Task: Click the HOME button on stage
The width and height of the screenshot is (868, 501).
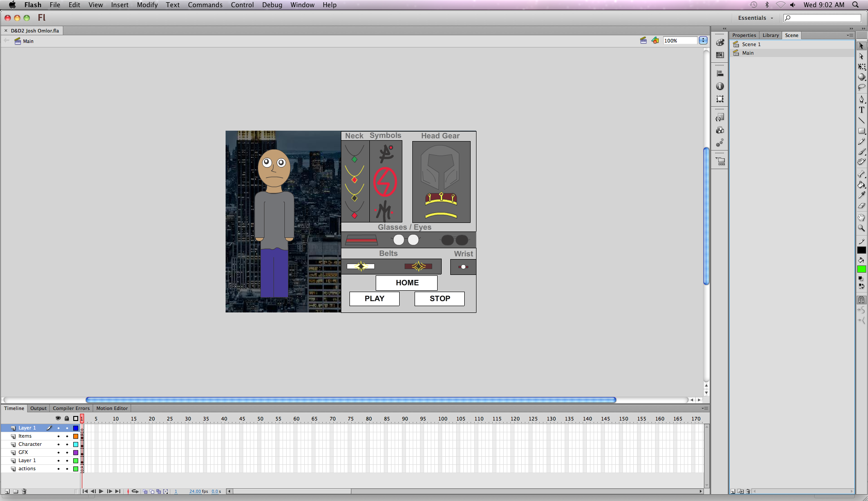Action: click(x=406, y=283)
